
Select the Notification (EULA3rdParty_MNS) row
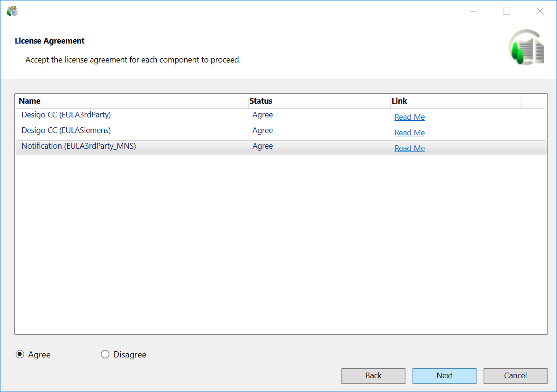click(x=79, y=146)
